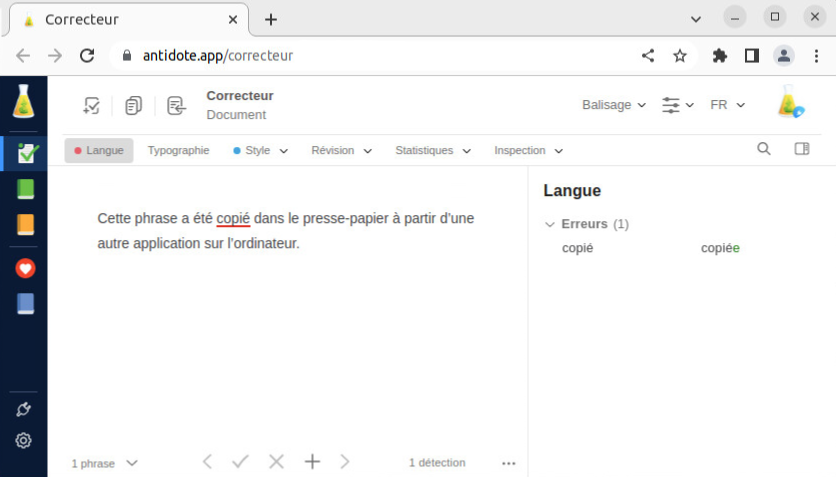Apply the suggested correction copiée
Screen dimensions: 836x477
click(720, 248)
